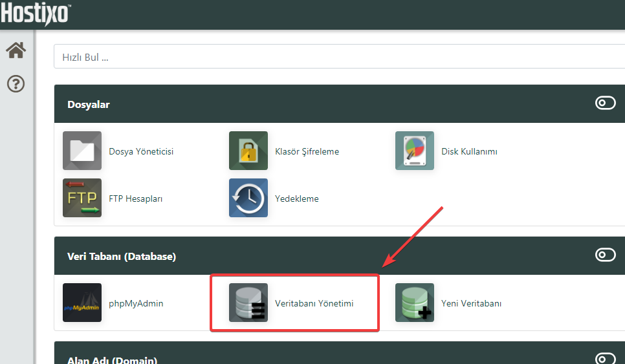Viewport: 625px width, 364px height.
Task: Open the help question mark icon
Action: [16, 84]
